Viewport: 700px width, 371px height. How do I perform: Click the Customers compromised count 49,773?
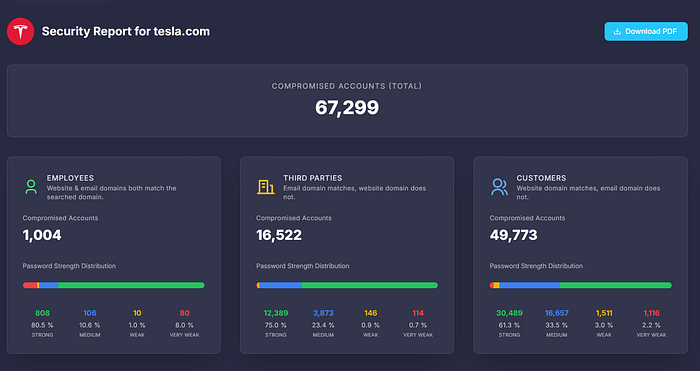pyautogui.click(x=513, y=235)
